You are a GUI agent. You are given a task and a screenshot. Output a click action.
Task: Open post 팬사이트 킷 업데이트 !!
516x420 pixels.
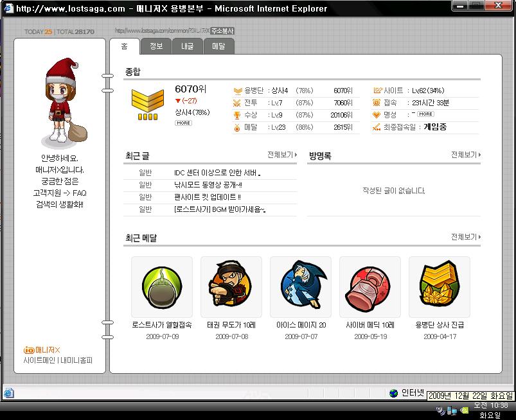click(208, 197)
